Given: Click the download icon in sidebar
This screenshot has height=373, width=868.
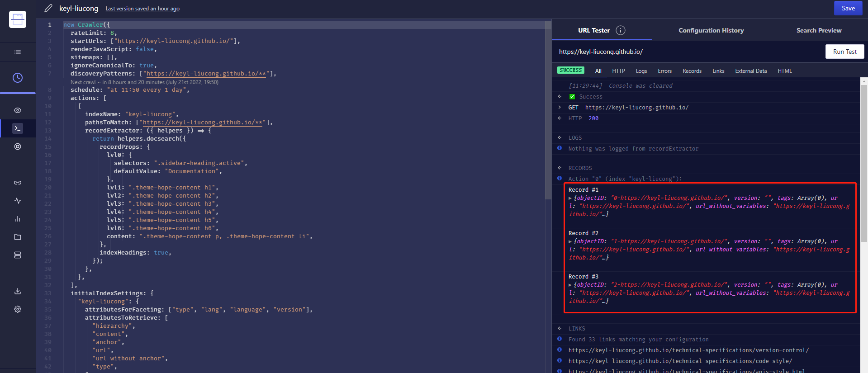Looking at the screenshot, I should [18, 291].
